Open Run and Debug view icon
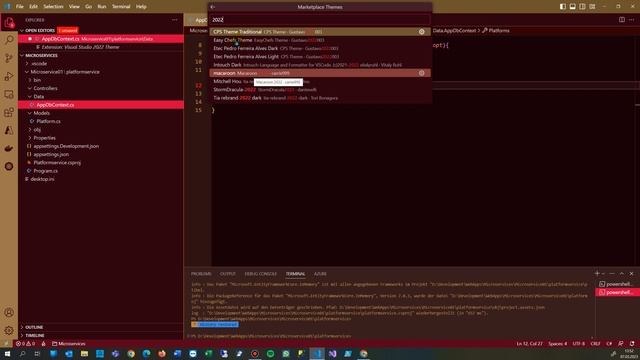 point(9,76)
